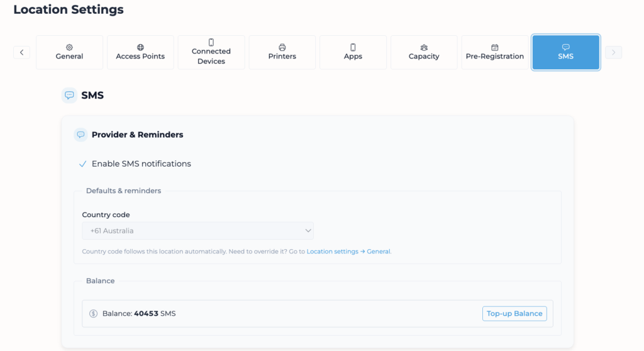Click the Capacity people icon
Image resolution: width=644 pixels, height=351 pixels.
click(x=424, y=47)
